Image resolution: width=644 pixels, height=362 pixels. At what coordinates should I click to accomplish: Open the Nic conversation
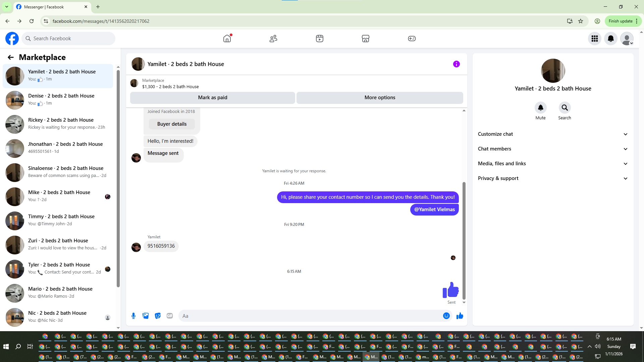point(58,317)
